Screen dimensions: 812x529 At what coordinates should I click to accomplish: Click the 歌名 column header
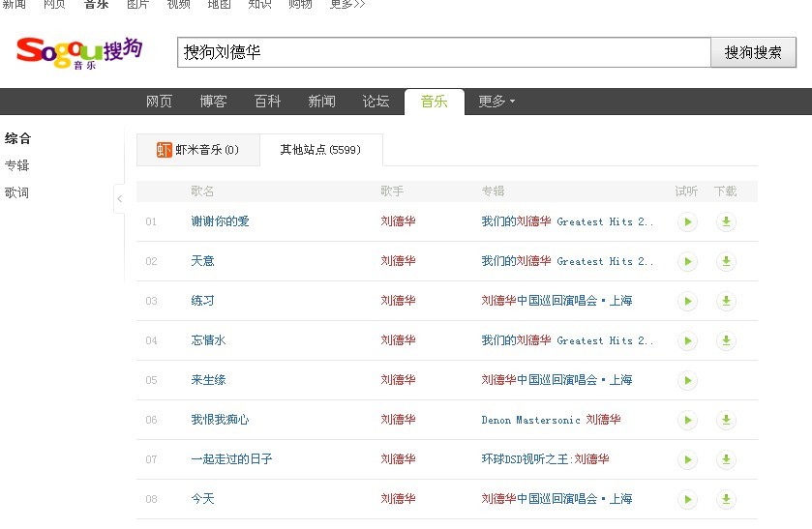[202, 191]
